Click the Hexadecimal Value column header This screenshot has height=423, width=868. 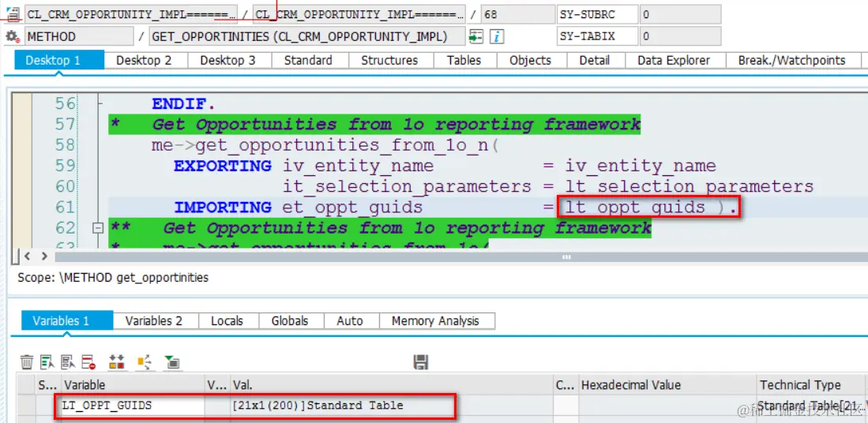click(x=667, y=385)
